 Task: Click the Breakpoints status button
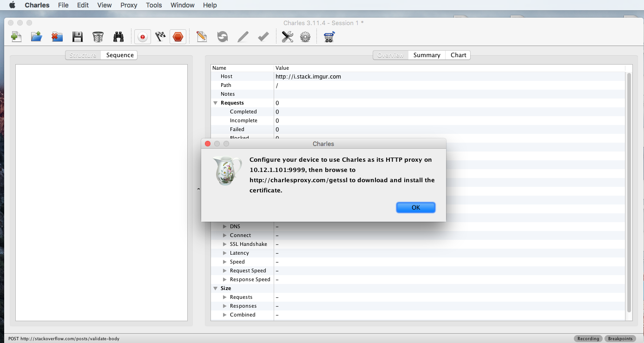620,338
